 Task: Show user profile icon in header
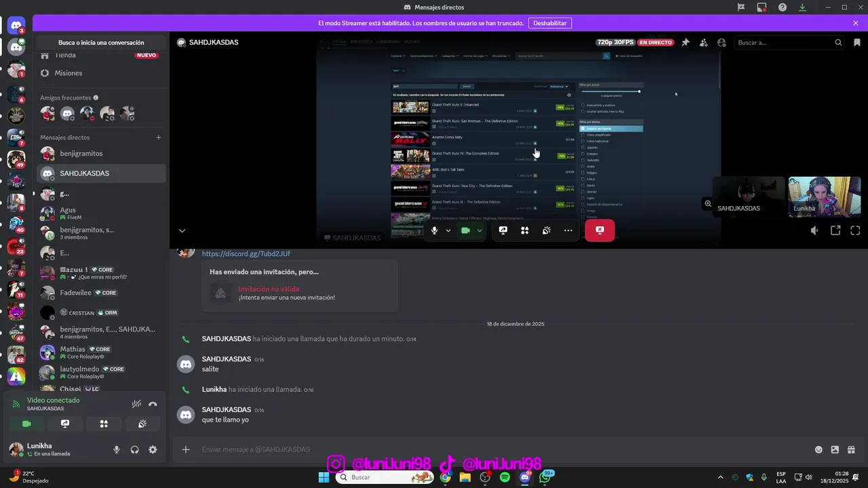[x=722, y=42]
